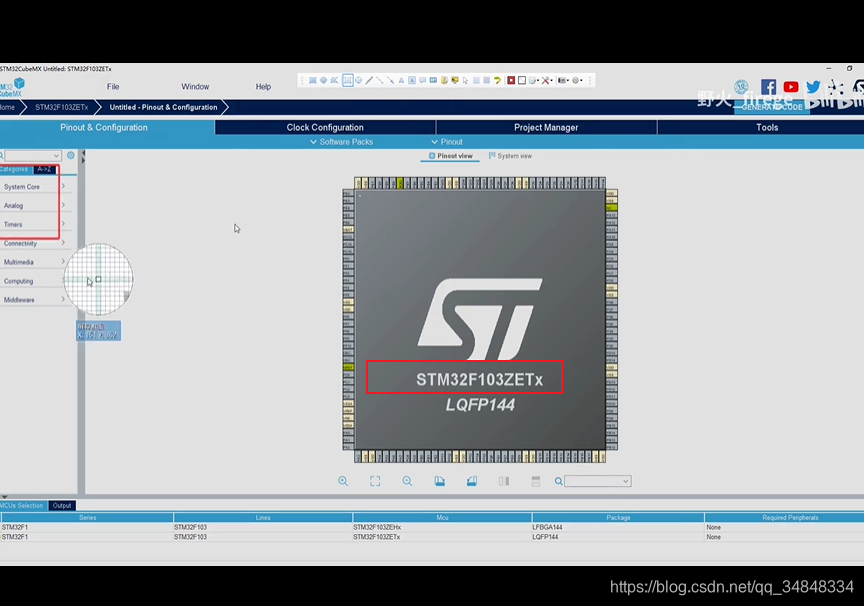Expand the Computing category
Image resolution: width=864 pixels, height=606 pixels.
pyautogui.click(x=33, y=281)
